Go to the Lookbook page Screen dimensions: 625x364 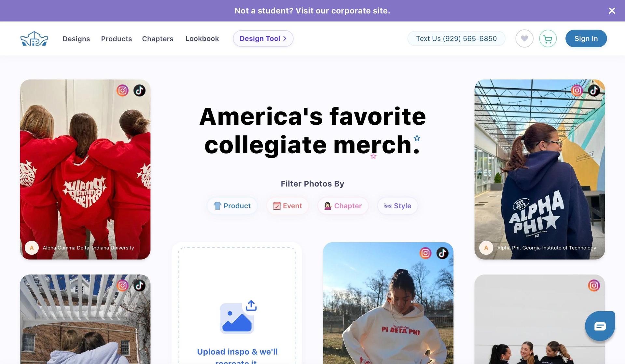click(x=202, y=38)
